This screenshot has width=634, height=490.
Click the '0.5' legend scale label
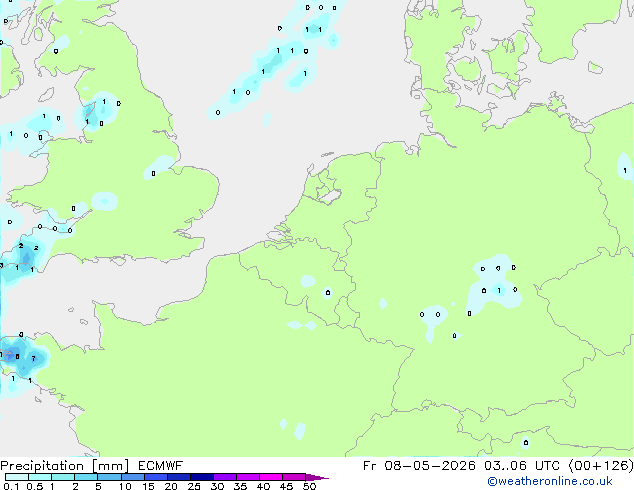click(35, 486)
